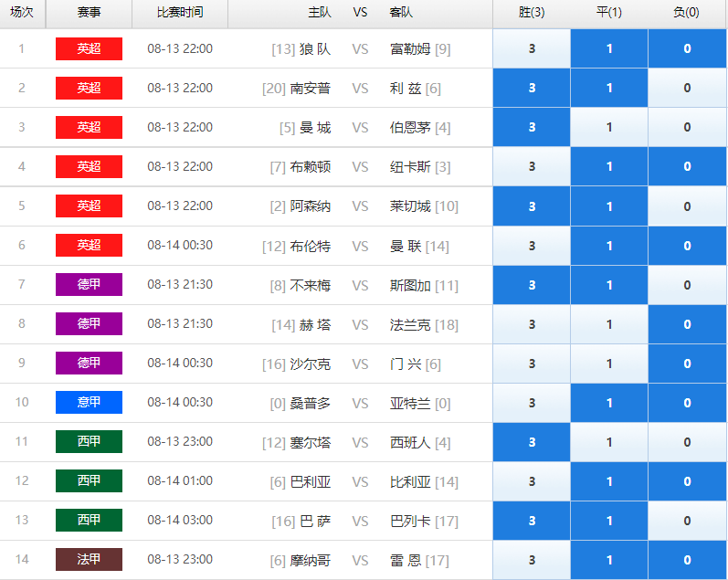728x580 pixels.
Task: Click home team name 摩纳哥
Action: coord(311,561)
